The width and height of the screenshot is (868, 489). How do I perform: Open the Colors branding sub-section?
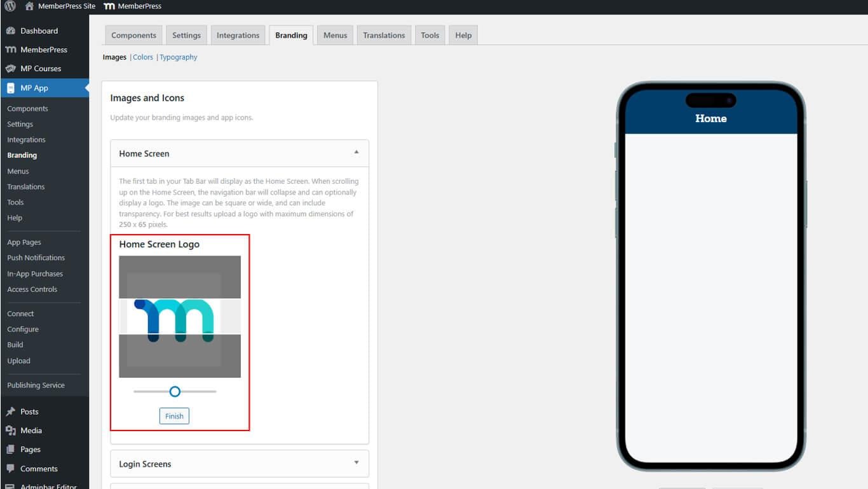pos(143,57)
